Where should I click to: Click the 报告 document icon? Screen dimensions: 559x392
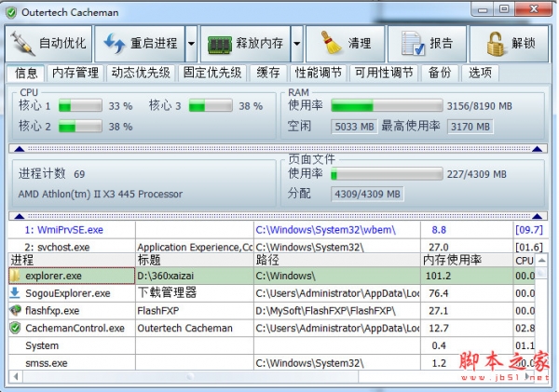(413, 44)
